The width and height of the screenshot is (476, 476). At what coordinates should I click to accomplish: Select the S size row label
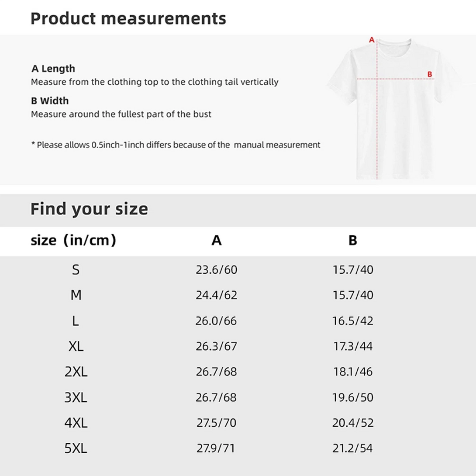click(76, 270)
